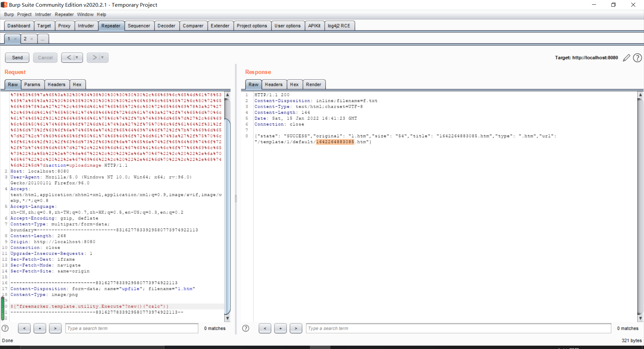Show response Hex view
This screenshot has height=349, width=644.
[294, 85]
